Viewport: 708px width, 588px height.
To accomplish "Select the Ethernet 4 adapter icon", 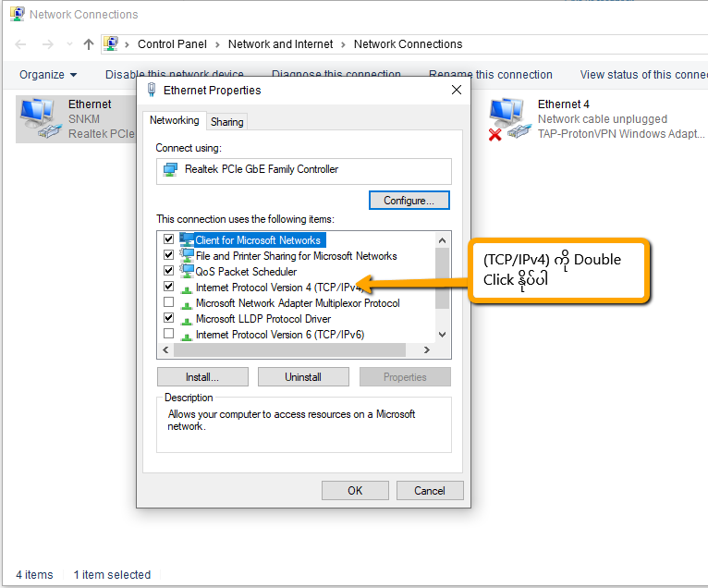I will 509,119.
